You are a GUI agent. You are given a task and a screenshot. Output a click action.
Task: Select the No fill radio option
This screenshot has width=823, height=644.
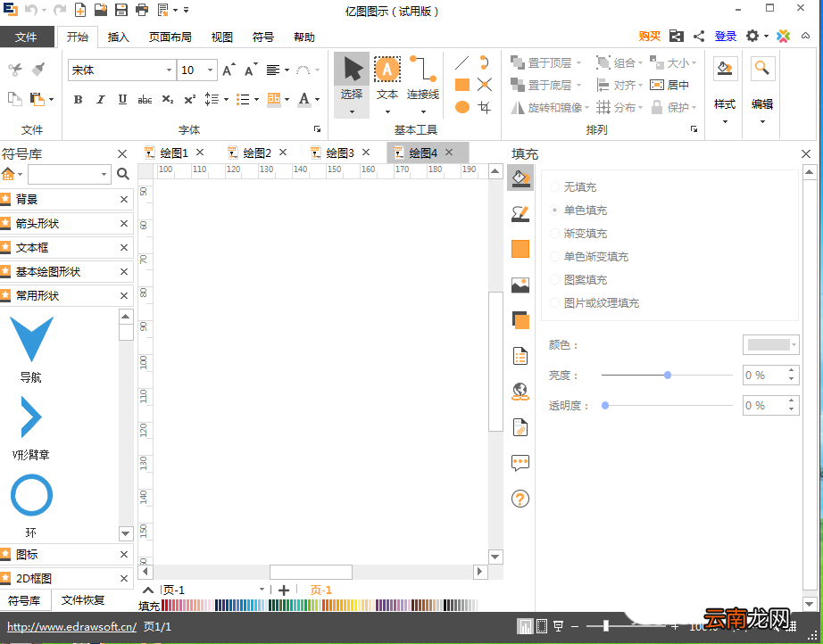point(554,186)
